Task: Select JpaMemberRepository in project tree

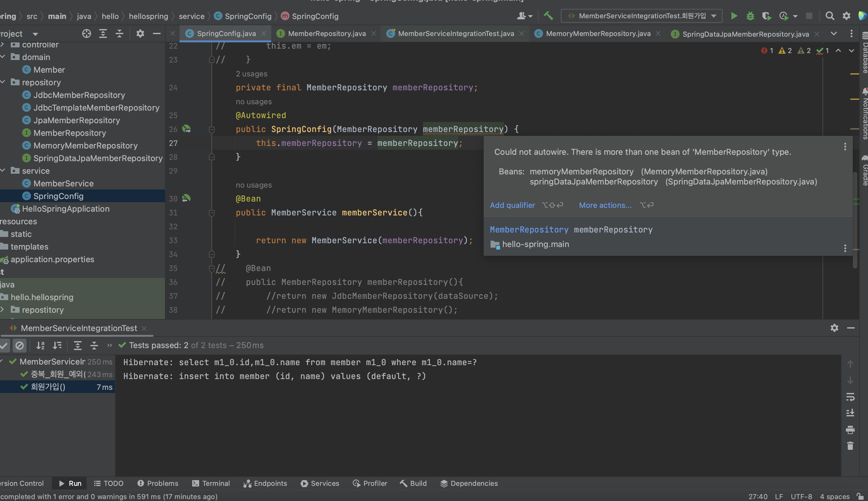Action: pos(76,120)
